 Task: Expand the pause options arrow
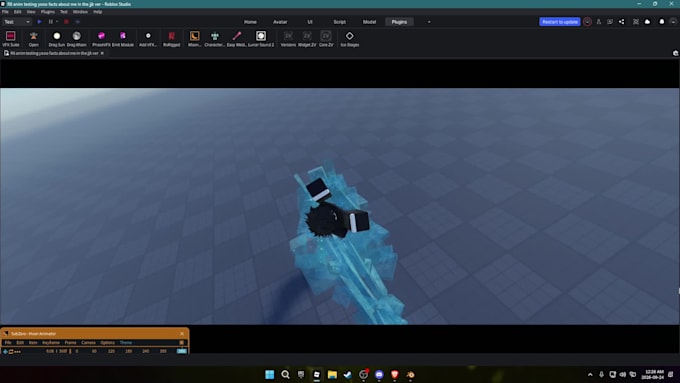coord(57,22)
